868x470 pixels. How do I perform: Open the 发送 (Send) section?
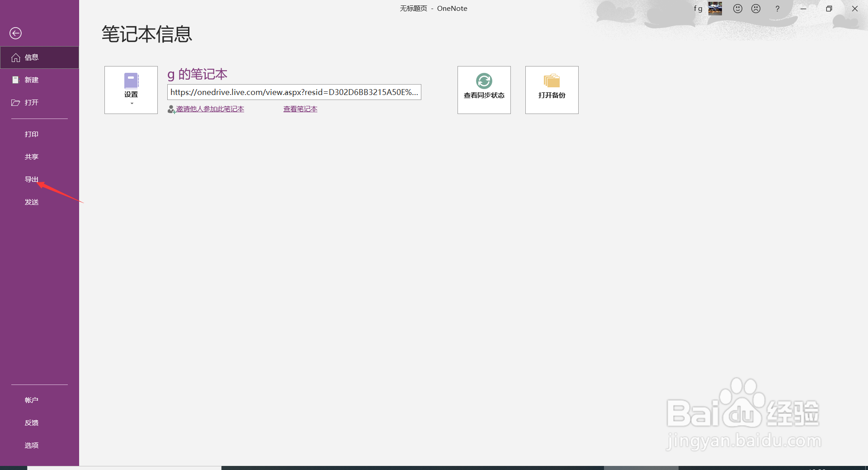coord(39,202)
